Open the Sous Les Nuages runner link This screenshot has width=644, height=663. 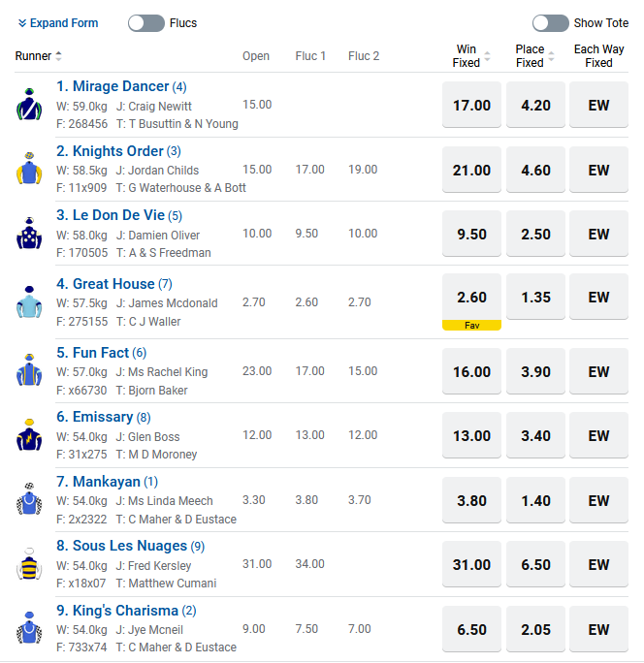(130, 546)
